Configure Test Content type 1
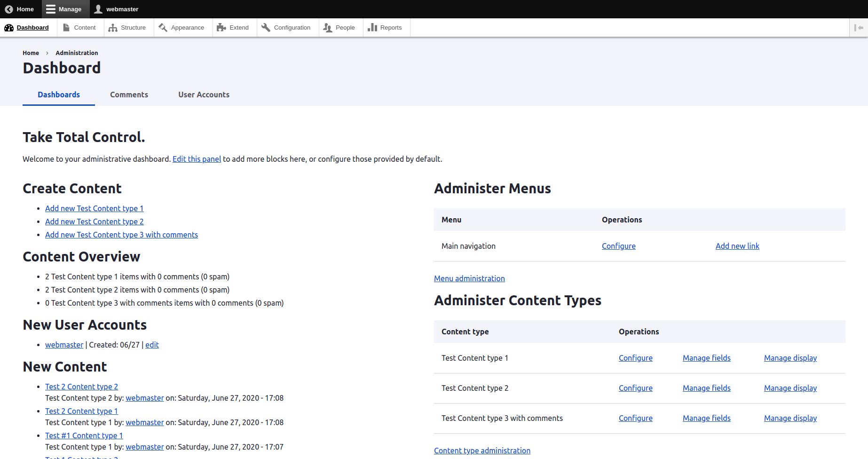868x459 pixels. tap(635, 358)
